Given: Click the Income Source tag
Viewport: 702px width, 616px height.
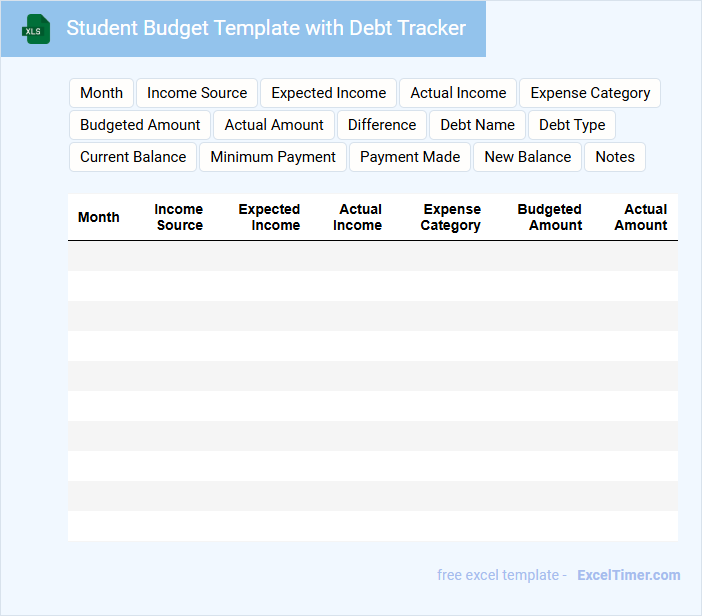Looking at the screenshot, I should coord(197,93).
